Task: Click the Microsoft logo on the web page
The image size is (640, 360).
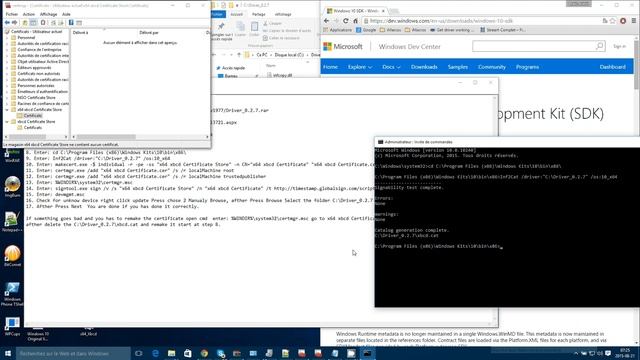Action: click(x=342, y=47)
